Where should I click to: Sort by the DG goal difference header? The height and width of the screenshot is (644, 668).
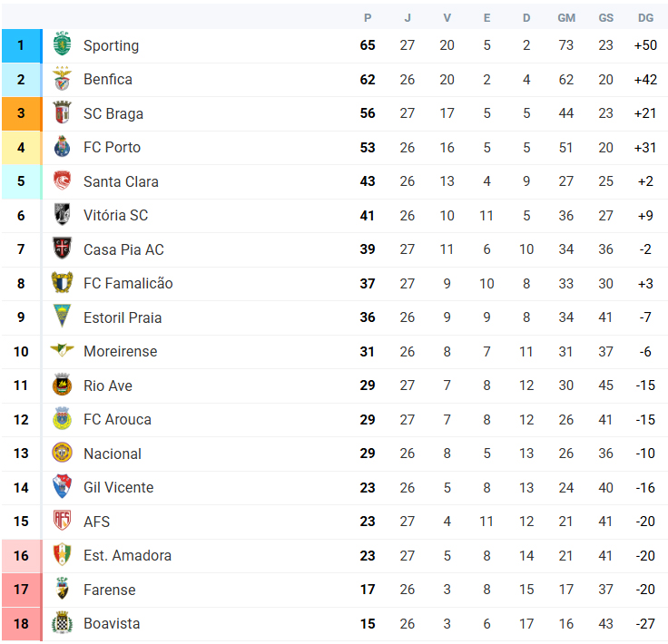coord(645,18)
